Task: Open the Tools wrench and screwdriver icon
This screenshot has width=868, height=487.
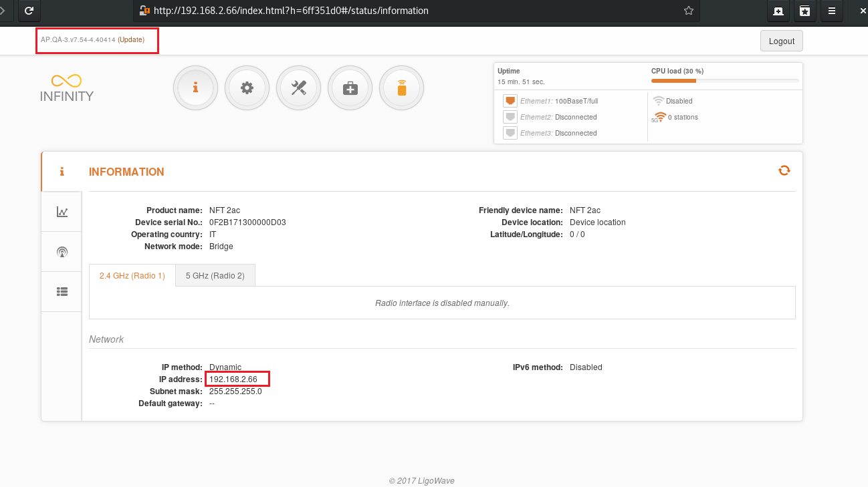Action: click(x=298, y=88)
